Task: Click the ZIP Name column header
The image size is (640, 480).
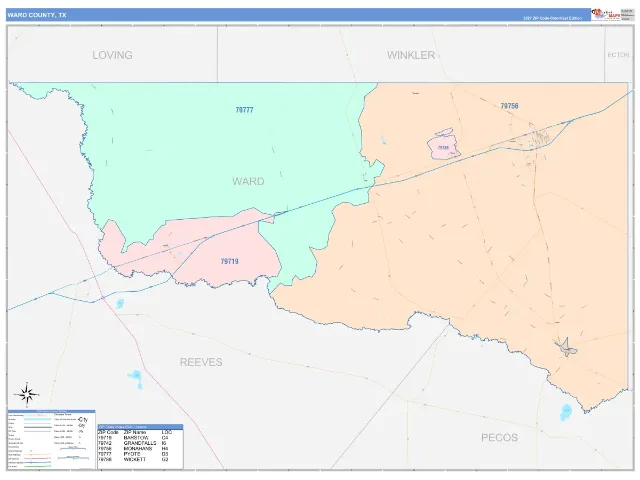Action: pos(135,432)
